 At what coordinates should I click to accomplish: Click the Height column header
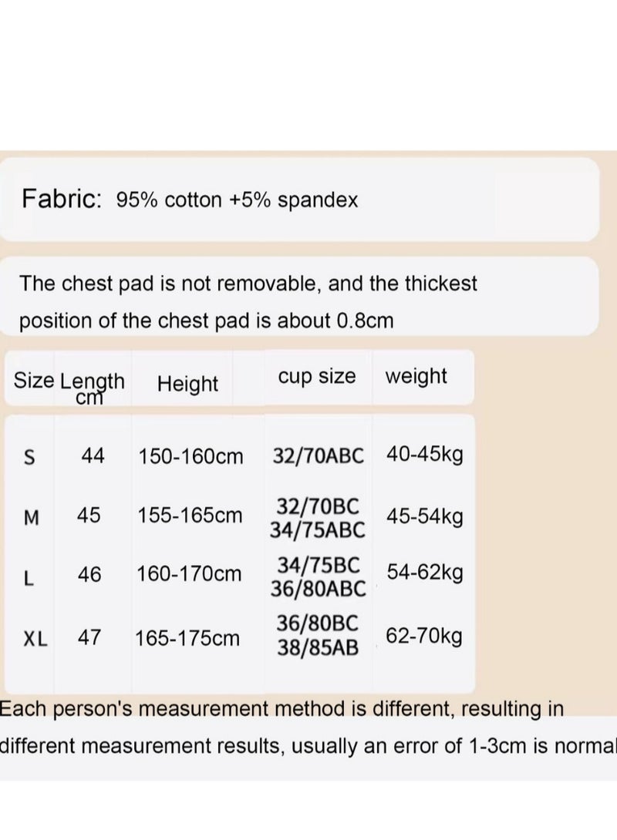(187, 384)
